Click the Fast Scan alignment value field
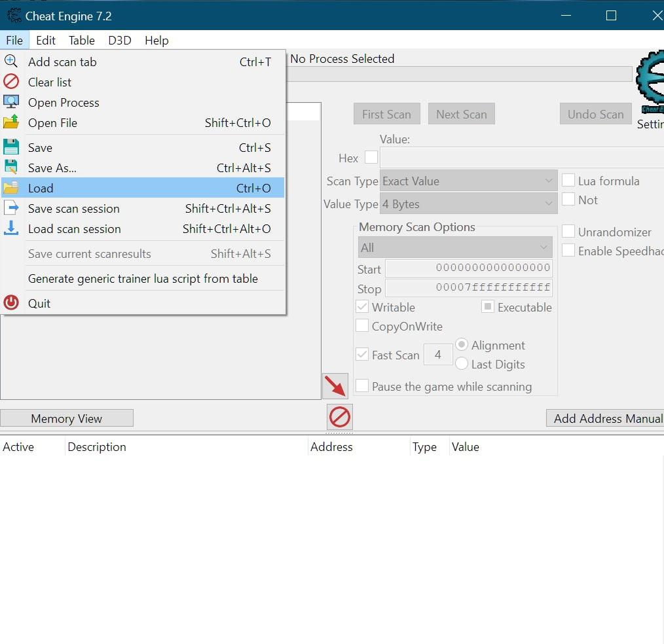 [438, 355]
